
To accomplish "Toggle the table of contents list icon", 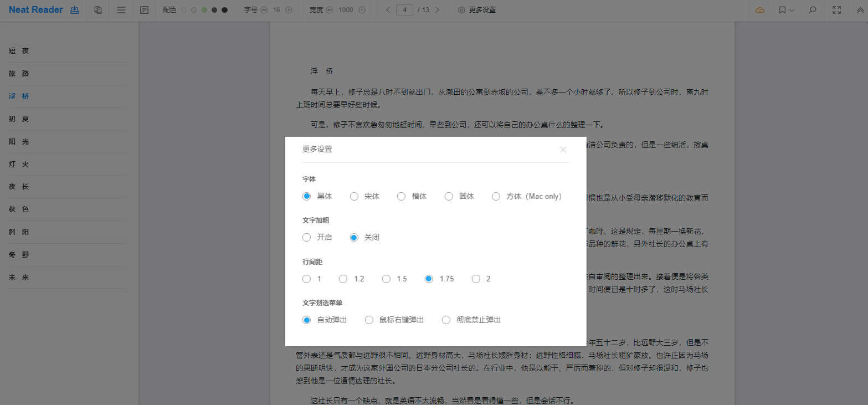I will [121, 10].
